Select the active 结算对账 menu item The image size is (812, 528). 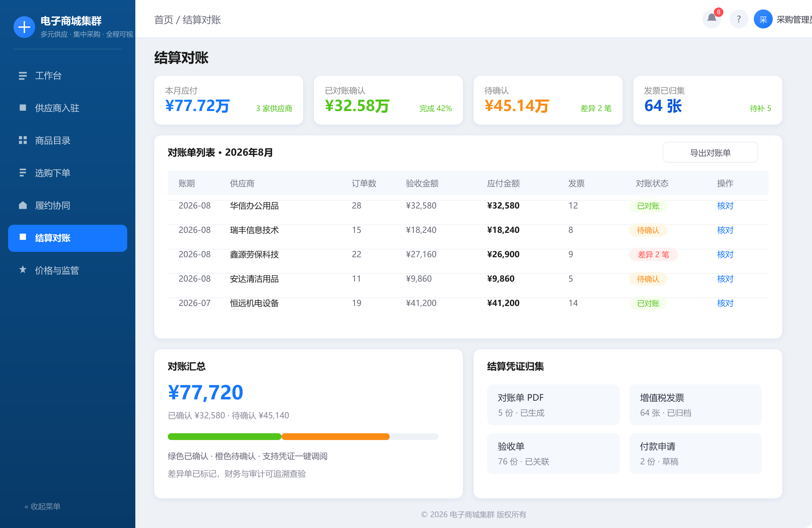[x=68, y=238]
